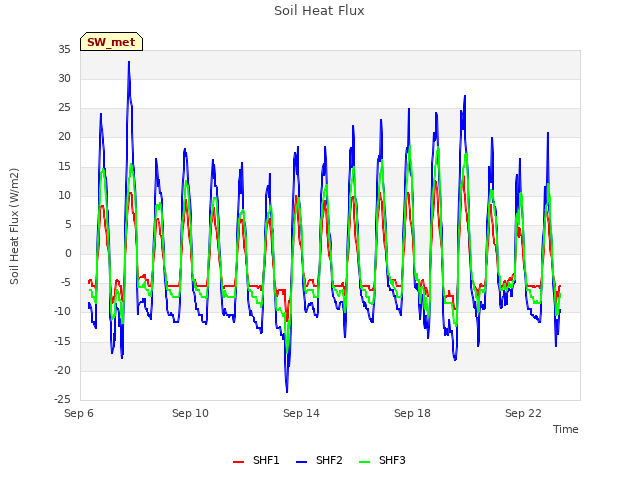Click the green SHF3 legend color marker

pyautogui.click(x=364, y=462)
